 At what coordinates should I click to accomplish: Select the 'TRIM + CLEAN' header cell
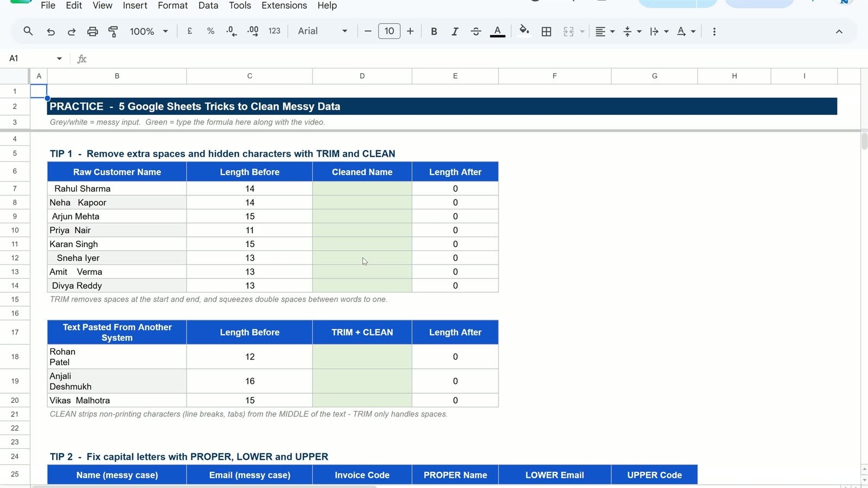pos(362,332)
